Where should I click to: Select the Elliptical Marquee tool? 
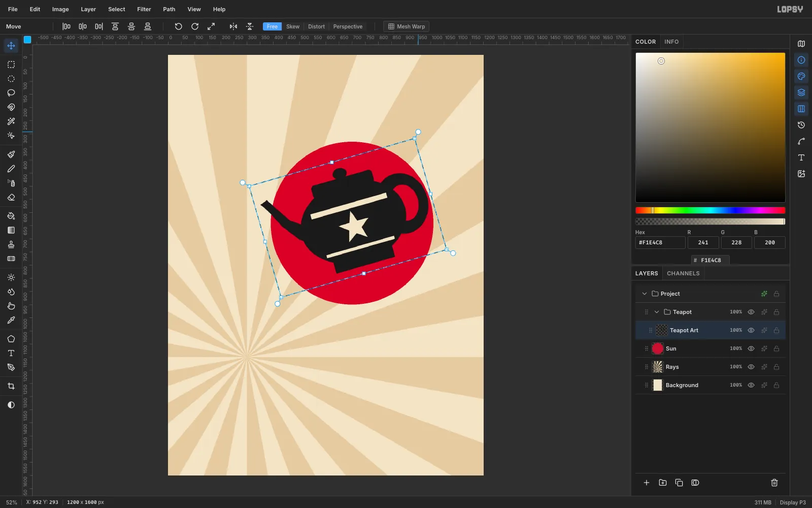pos(11,79)
